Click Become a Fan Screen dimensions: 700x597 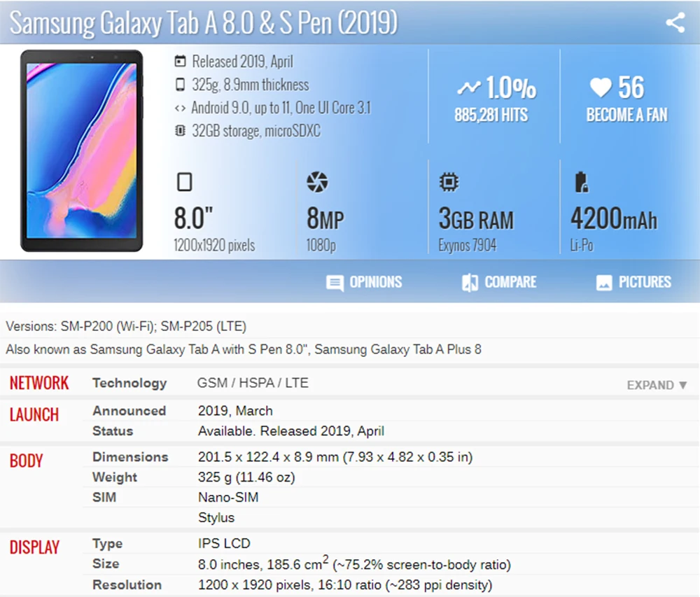pos(626,115)
